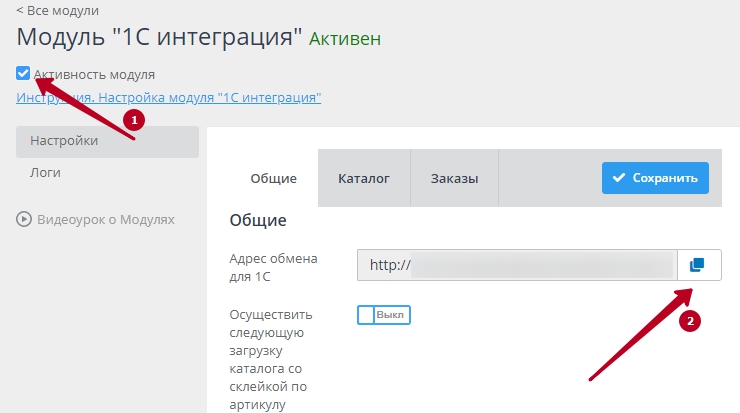
Task: Click the checkmark icon in Сохранить button
Action: point(618,178)
